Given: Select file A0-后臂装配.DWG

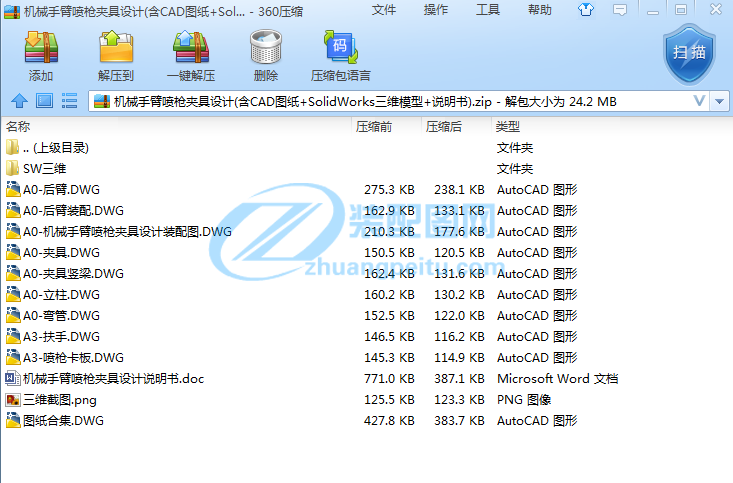Looking at the screenshot, I should (73, 210).
